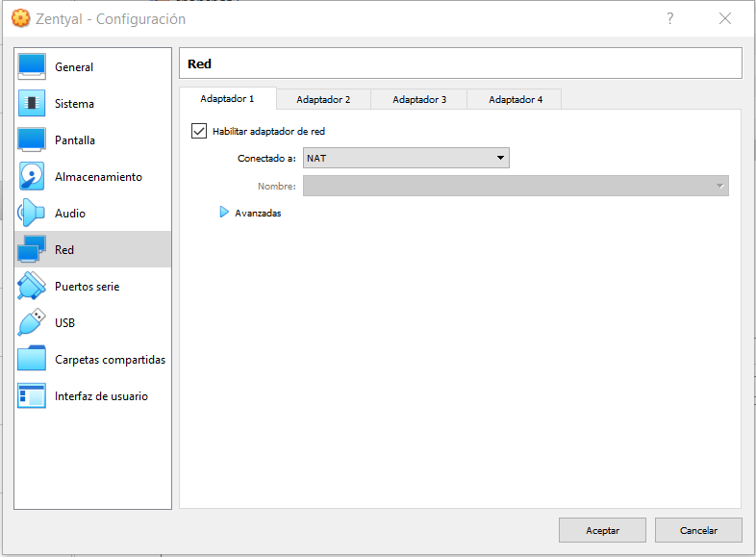Select Sistema label in settings list

74,104
